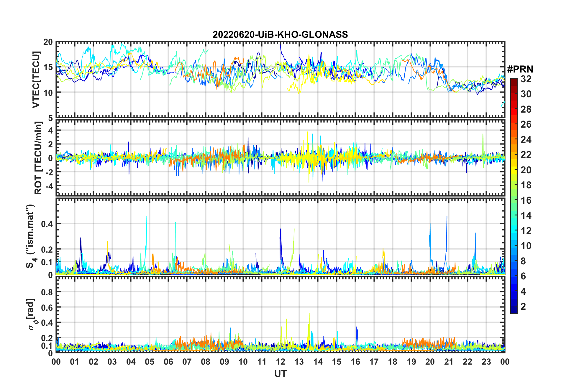Select colorbar tick label "18"

coord(526,185)
